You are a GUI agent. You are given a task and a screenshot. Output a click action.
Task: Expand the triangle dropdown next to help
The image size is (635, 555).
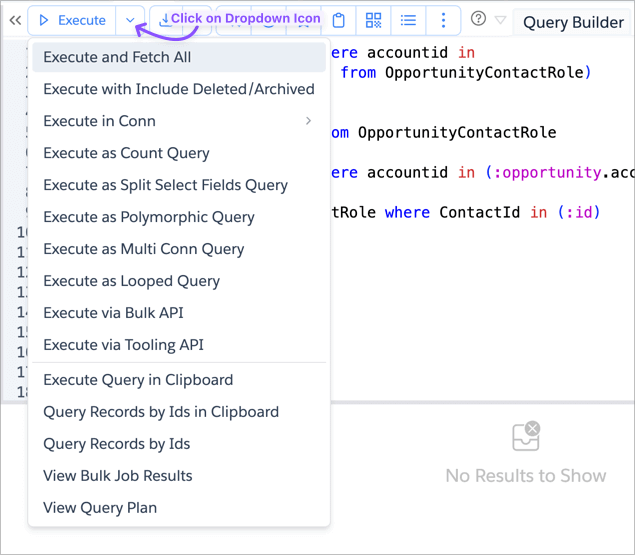click(x=501, y=21)
